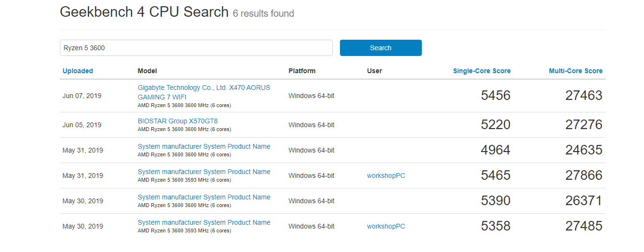Screen dimensions: 644x252
Task: Sort by Single-Core Score header
Action: (x=482, y=71)
